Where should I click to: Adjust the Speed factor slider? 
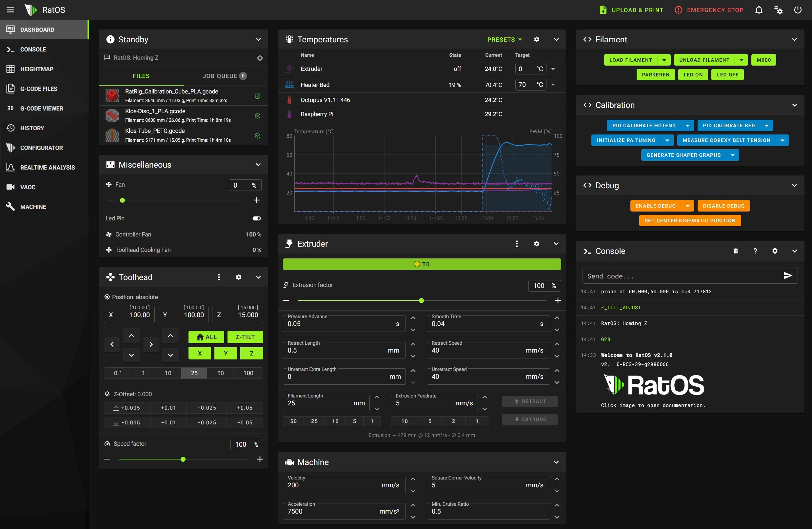[x=183, y=459]
